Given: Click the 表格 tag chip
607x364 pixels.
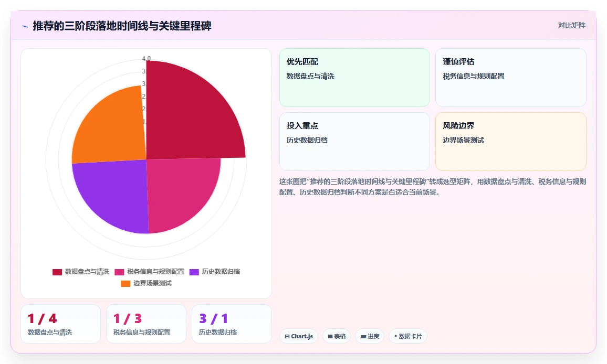Looking at the screenshot, I should point(337,336).
